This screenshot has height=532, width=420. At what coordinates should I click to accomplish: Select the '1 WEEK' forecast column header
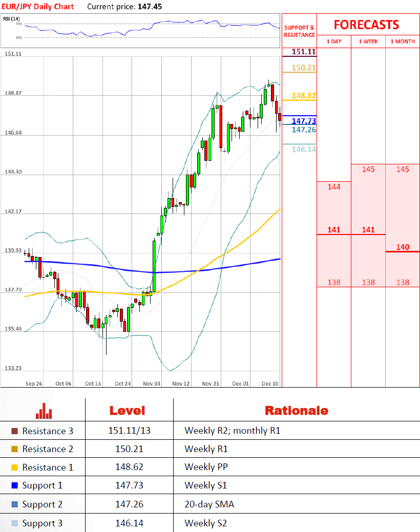coord(368,41)
